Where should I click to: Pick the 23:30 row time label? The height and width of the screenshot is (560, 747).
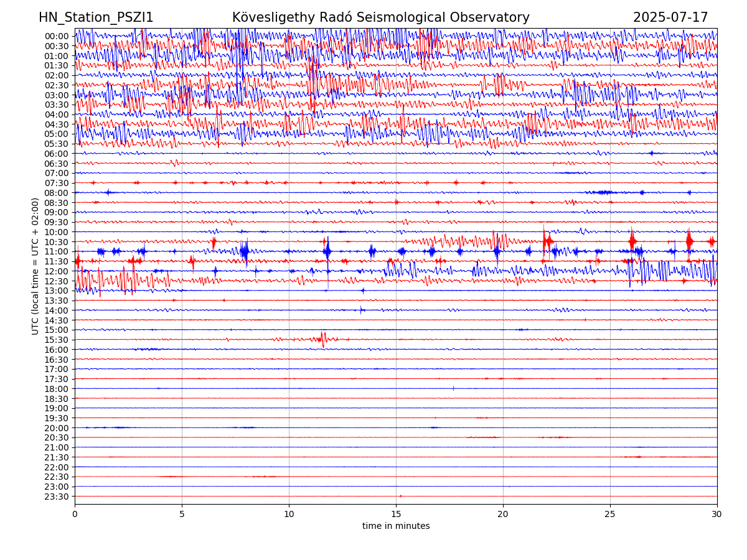click(x=57, y=497)
